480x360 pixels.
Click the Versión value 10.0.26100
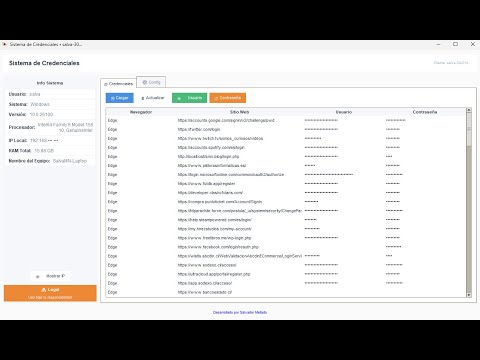41,114
